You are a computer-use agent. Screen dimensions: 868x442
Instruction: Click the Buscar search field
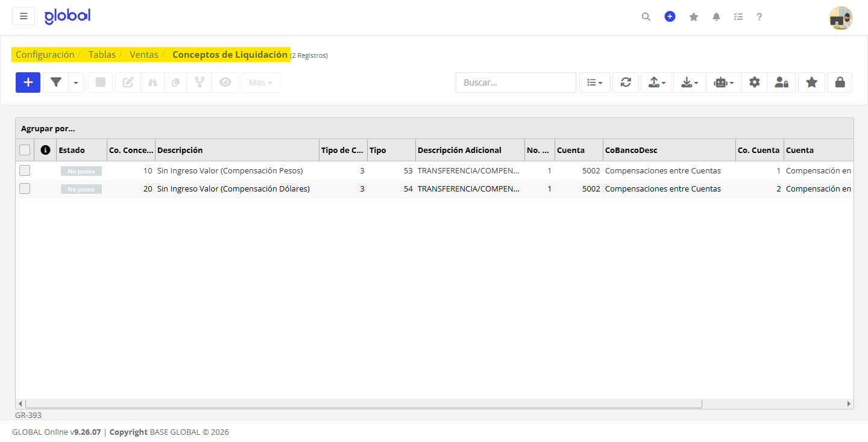(516, 82)
